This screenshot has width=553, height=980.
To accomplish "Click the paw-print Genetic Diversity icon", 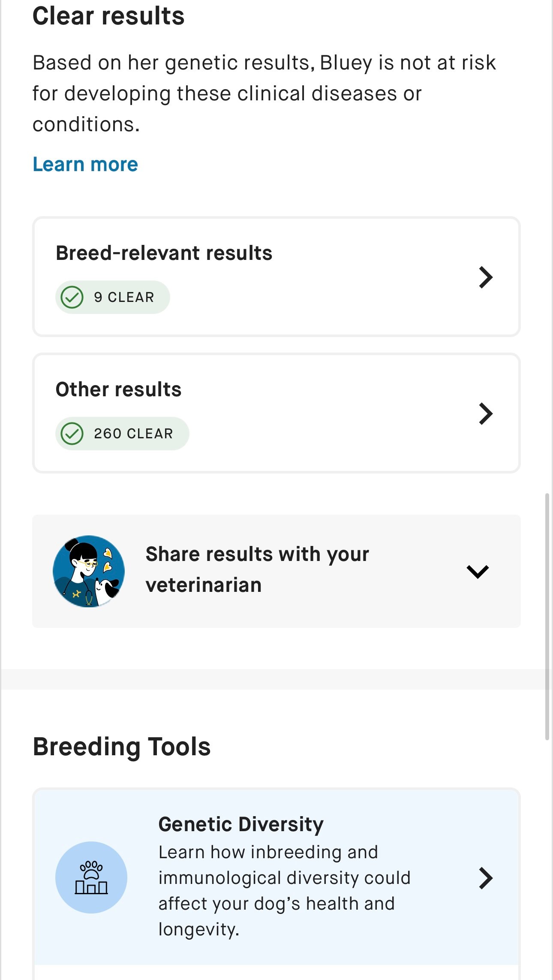I will [91, 877].
